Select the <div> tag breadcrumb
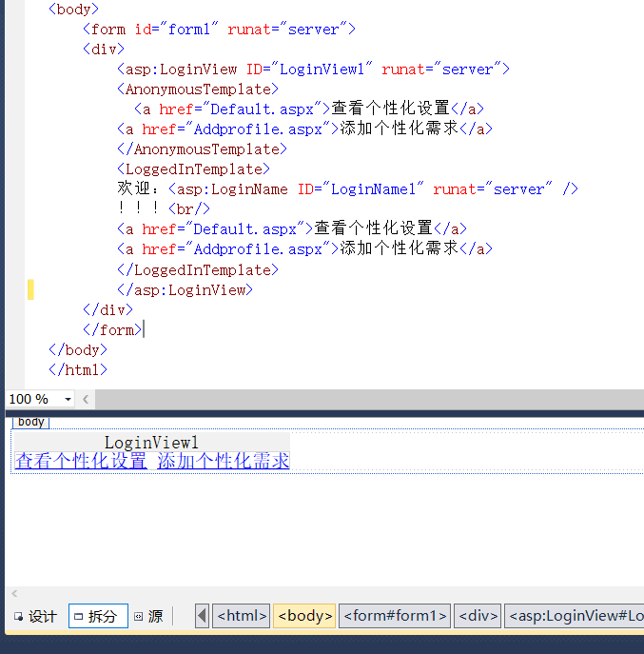 478,616
